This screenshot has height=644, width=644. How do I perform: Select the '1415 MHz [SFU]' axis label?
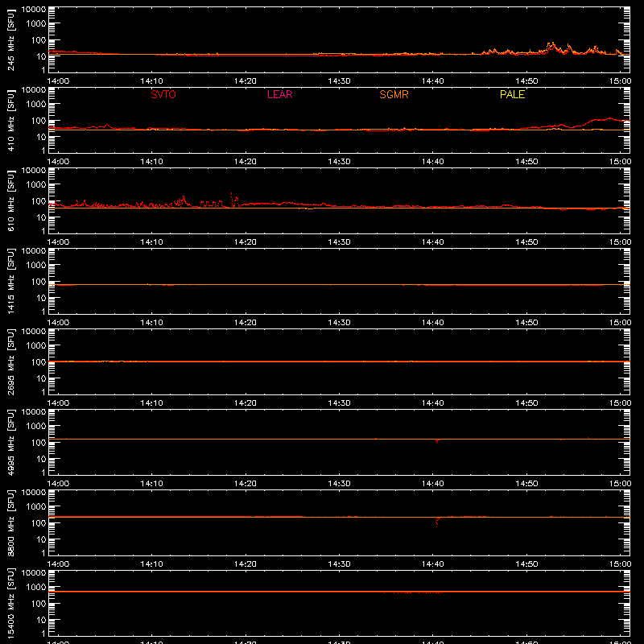point(11,281)
